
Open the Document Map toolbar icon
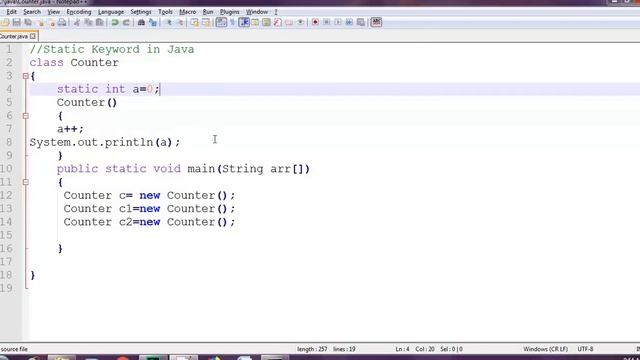(x=266, y=22)
